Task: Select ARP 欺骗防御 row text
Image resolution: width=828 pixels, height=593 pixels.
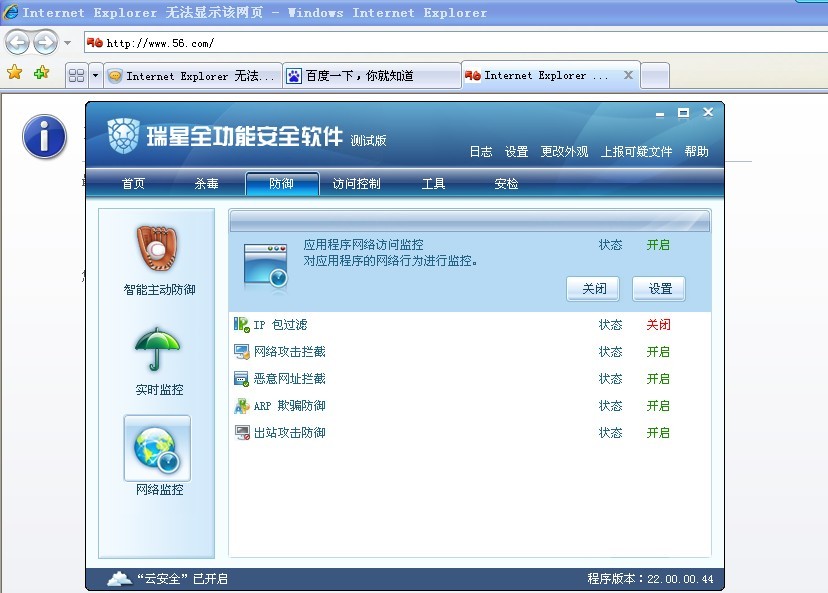Action: 289,406
